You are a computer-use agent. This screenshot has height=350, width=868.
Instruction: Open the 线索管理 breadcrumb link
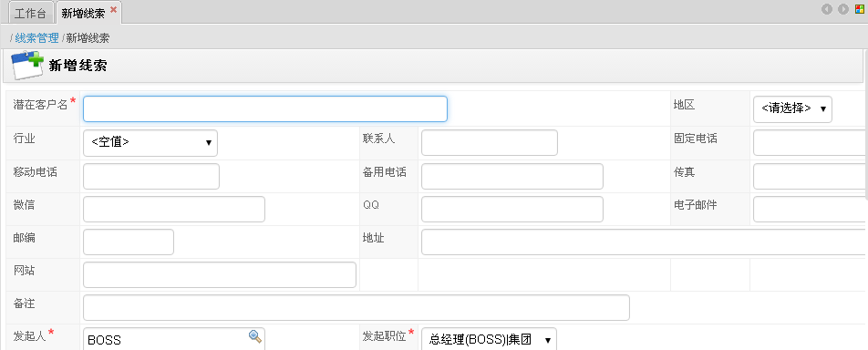click(x=36, y=38)
